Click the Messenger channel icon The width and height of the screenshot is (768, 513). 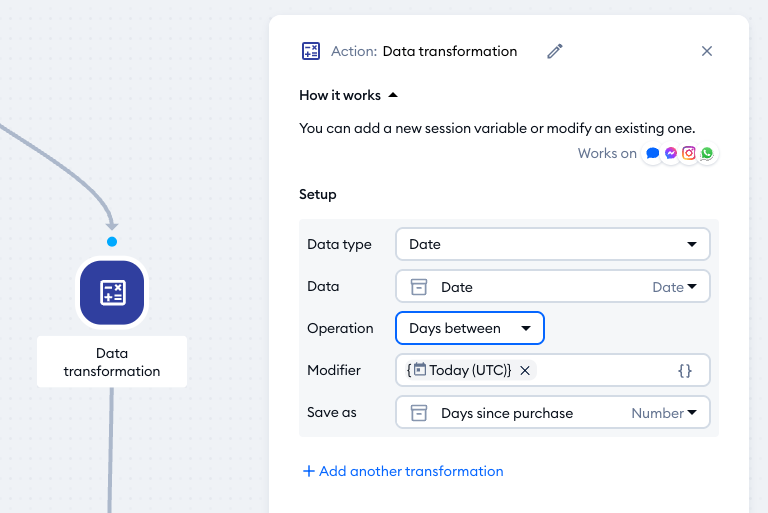point(671,154)
